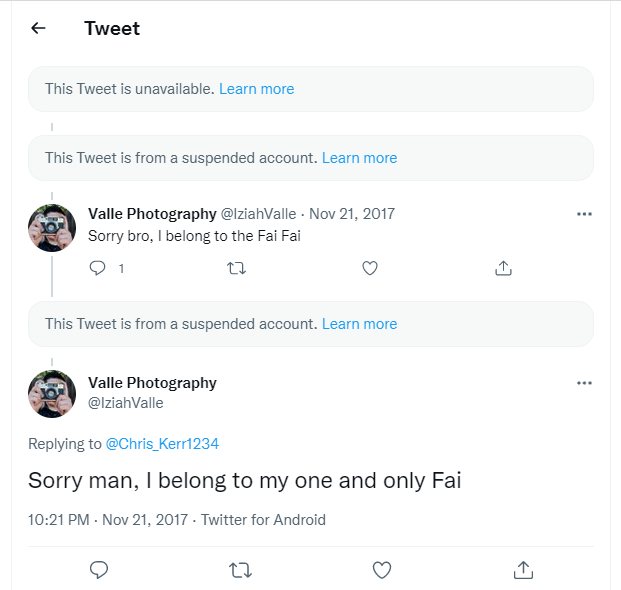This screenshot has width=621, height=590.
Task: Open more options on upper tweet
Action: 585,214
